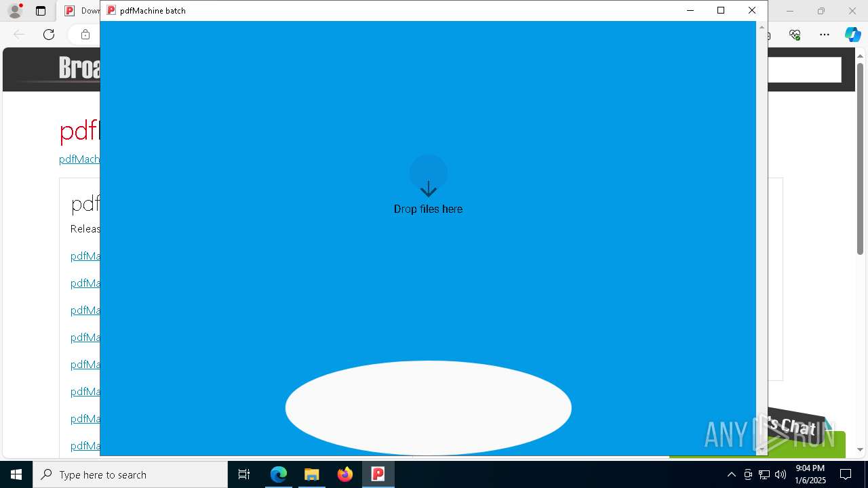868x488 pixels.
Task: Click the site lock icon in Edge
Action: coord(85,35)
